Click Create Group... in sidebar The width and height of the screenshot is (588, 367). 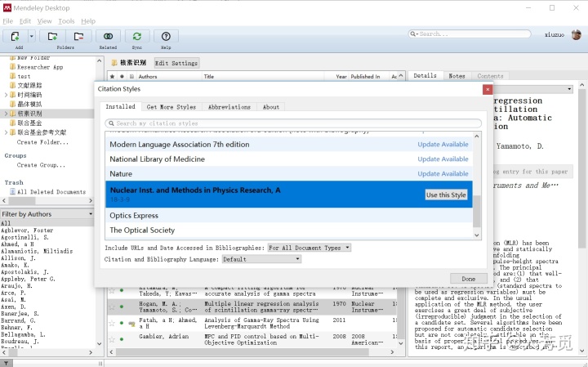coord(41,165)
